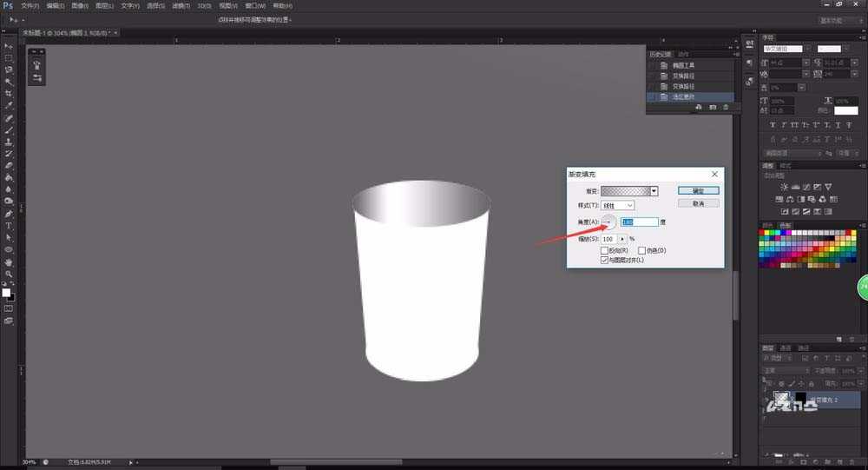Enable the 仿色 (Dither) checkbox
The image size is (868, 470).
tap(641, 250)
